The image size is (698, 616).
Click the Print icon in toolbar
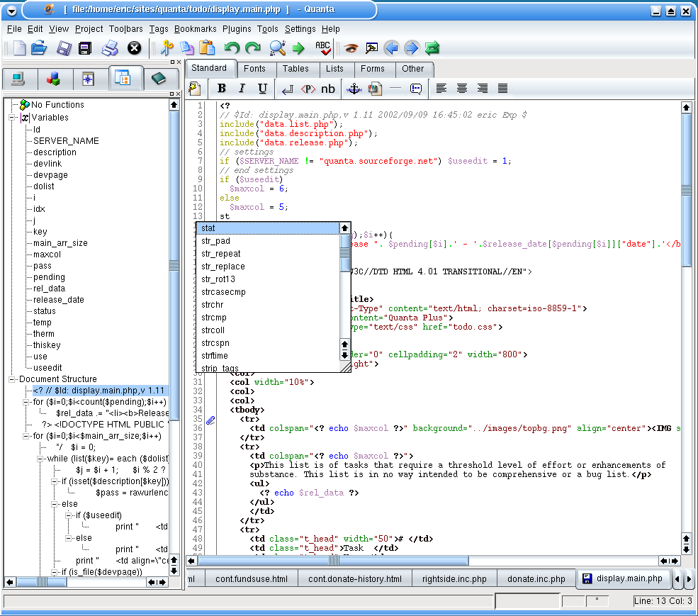coord(110,48)
